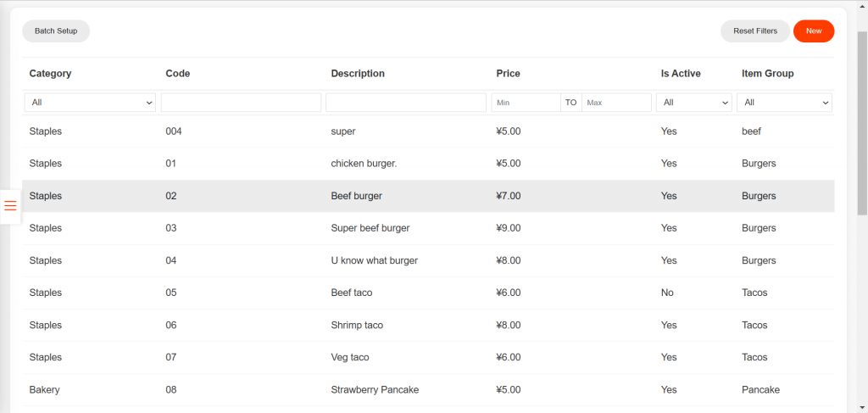Click the Reset Filters button
Image resolution: width=868 pixels, height=413 pixels.
(x=754, y=31)
